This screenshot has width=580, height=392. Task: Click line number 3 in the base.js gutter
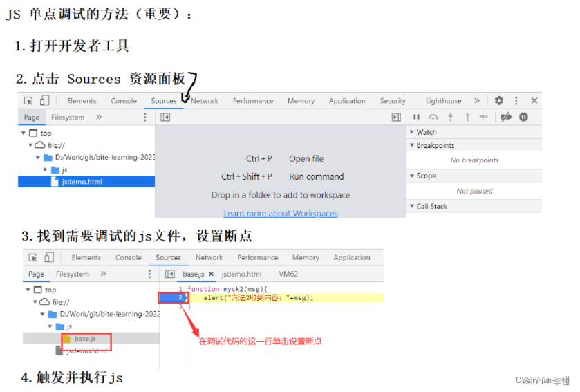(180, 306)
